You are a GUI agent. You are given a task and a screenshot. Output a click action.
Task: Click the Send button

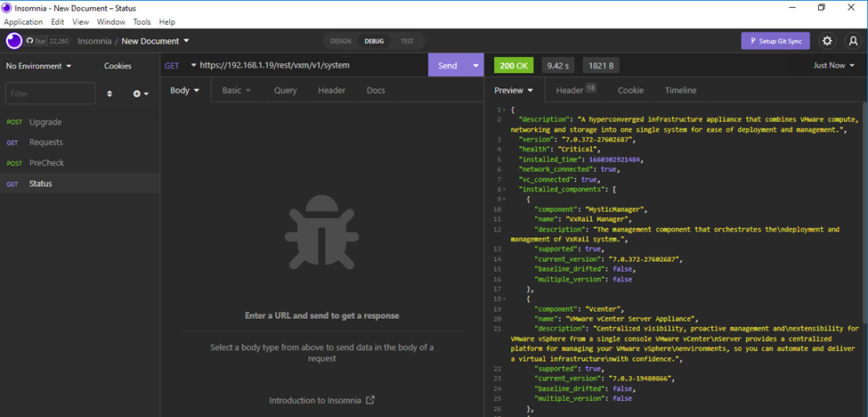pos(448,66)
